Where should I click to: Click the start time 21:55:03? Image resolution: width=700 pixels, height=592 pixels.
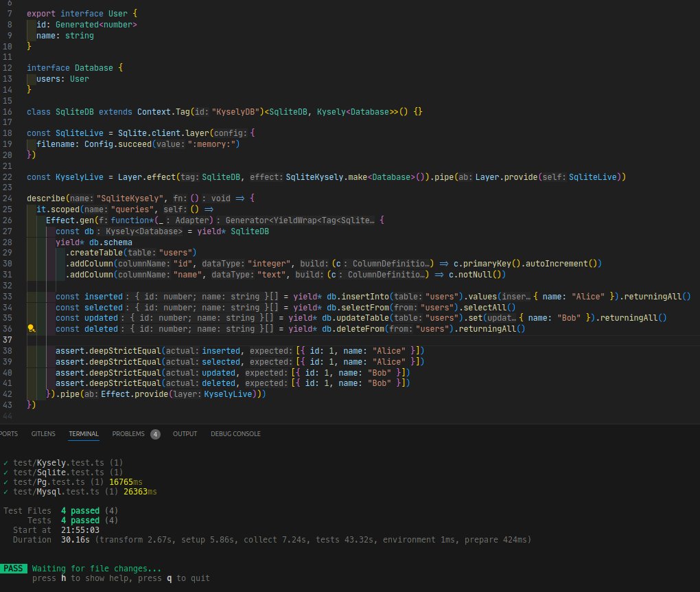[80, 530]
